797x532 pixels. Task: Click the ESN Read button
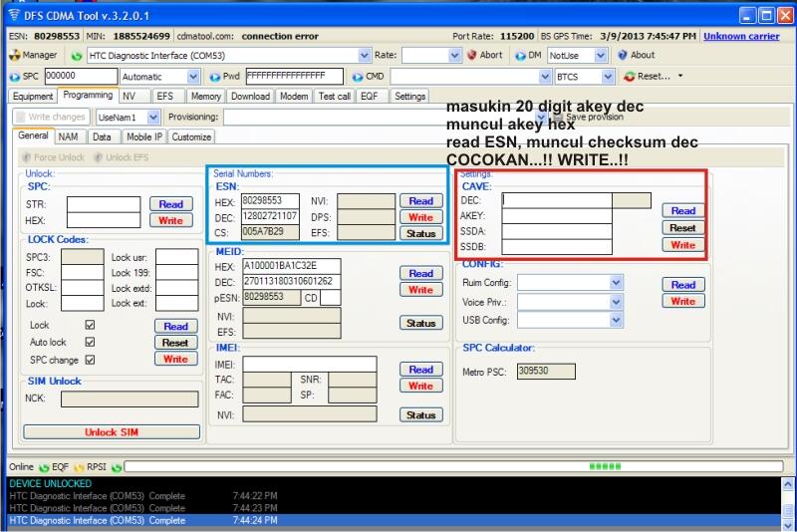(420, 201)
